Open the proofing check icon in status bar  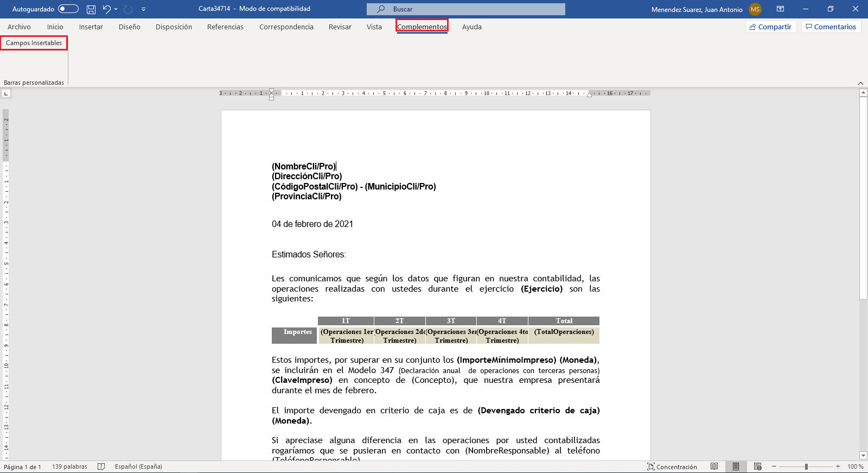pos(101,466)
